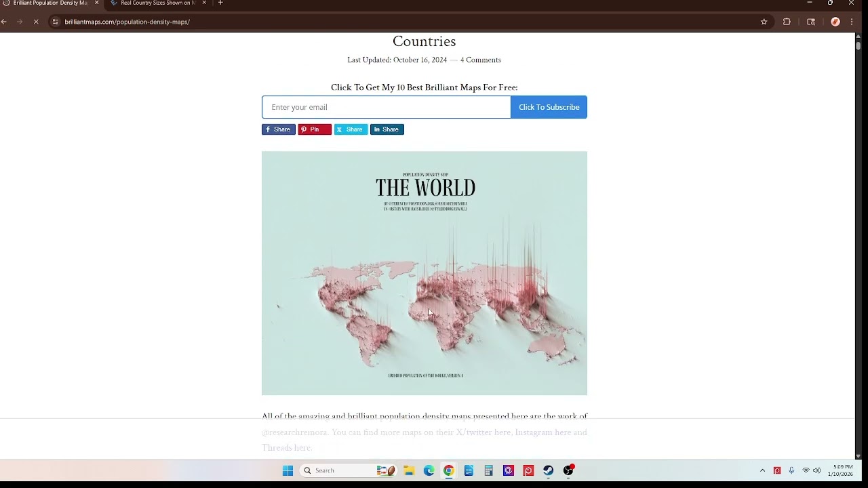Switch to Brilliant Population Density Maps tab
Viewport: 868px width, 488px height.
coord(50,3)
